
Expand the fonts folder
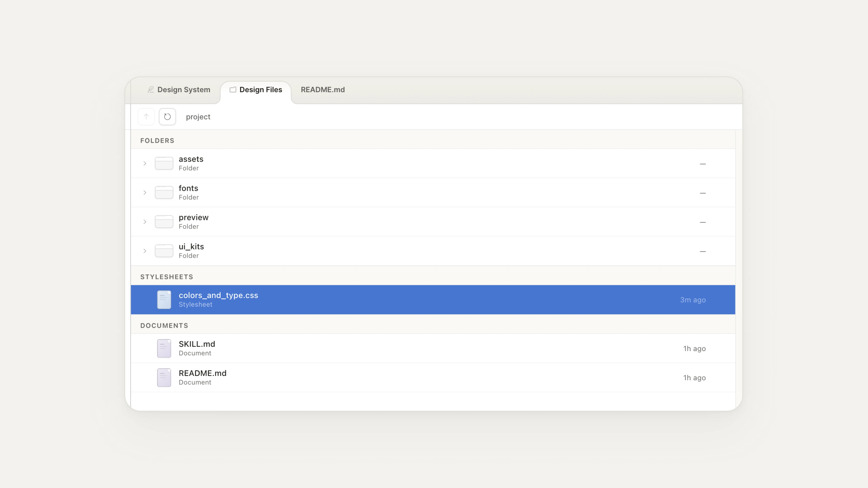(x=145, y=192)
